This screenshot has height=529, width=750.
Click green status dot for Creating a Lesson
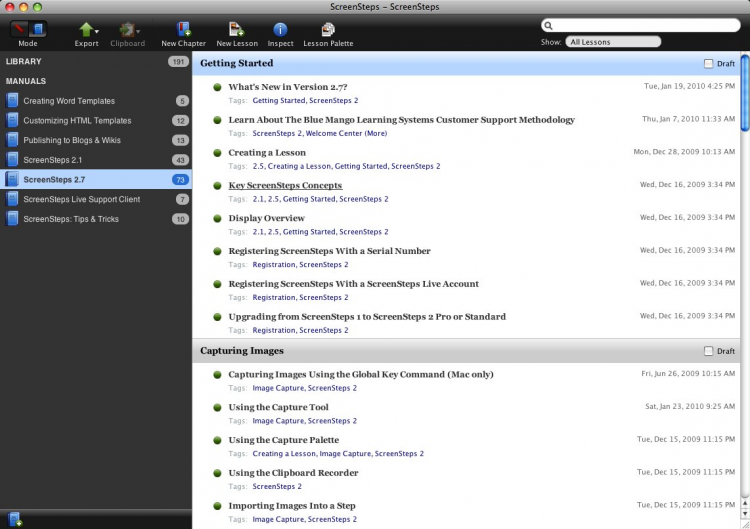pyautogui.click(x=217, y=153)
